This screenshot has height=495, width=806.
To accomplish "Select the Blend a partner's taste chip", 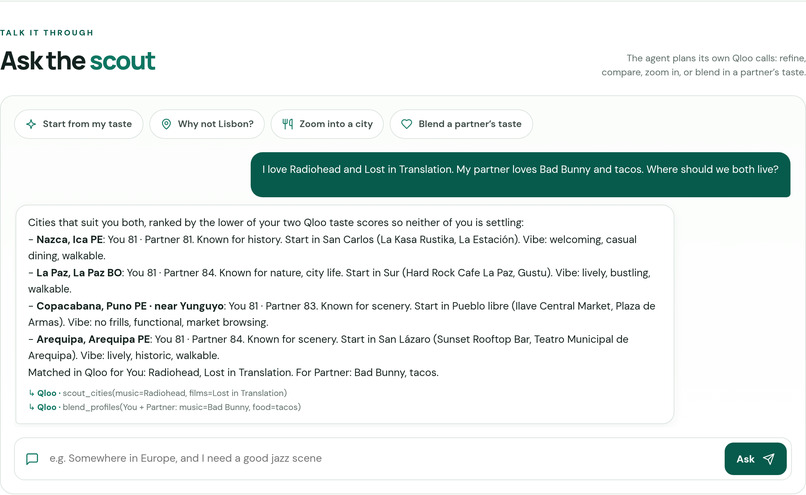I will [462, 124].
